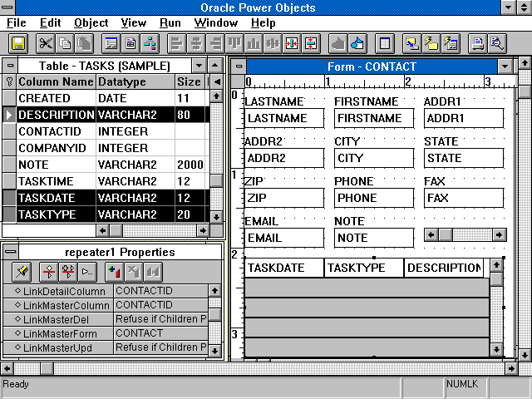Click the Save icon in the toolbar
This screenshot has width=532, height=399.
point(18,43)
